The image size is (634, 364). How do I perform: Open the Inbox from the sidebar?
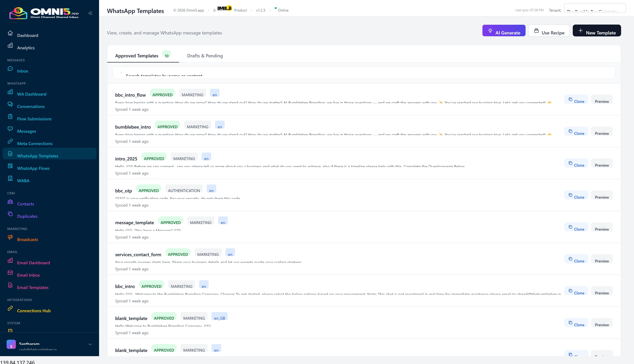[10, 69]
